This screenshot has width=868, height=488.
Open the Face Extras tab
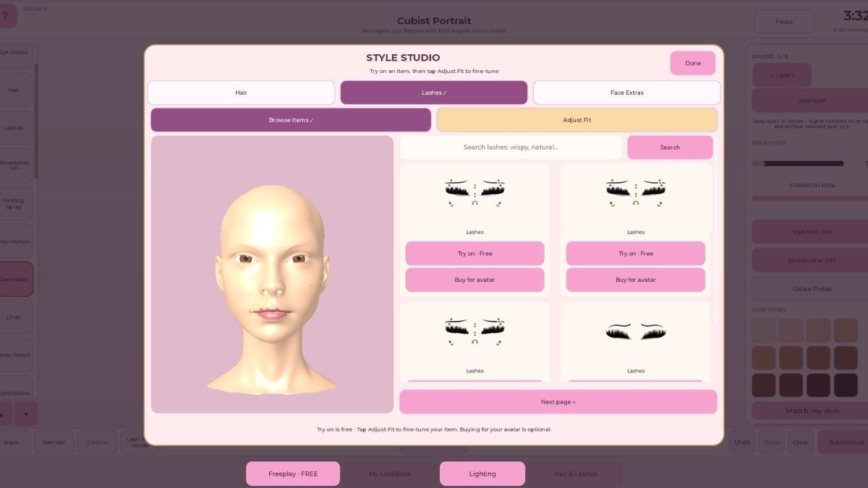[626, 93]
